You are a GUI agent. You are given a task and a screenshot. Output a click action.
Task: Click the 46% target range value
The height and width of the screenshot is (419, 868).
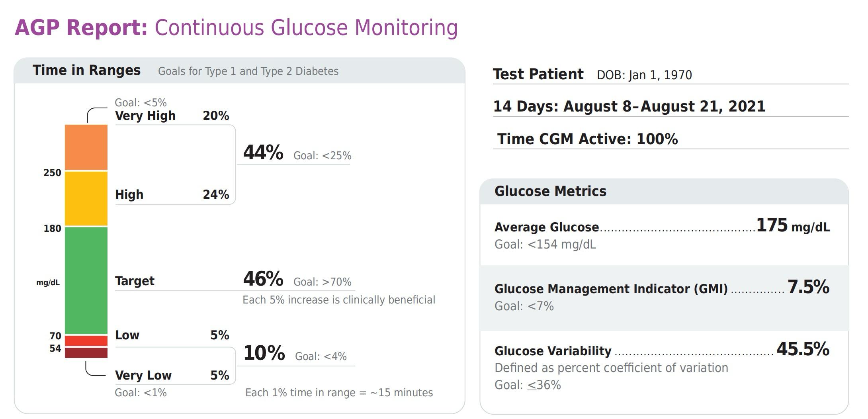263,279
